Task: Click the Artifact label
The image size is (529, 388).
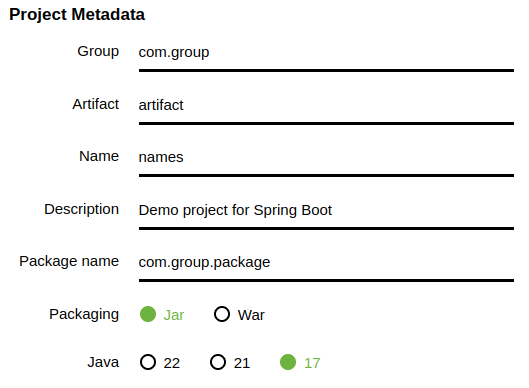Action: point(95,104)
